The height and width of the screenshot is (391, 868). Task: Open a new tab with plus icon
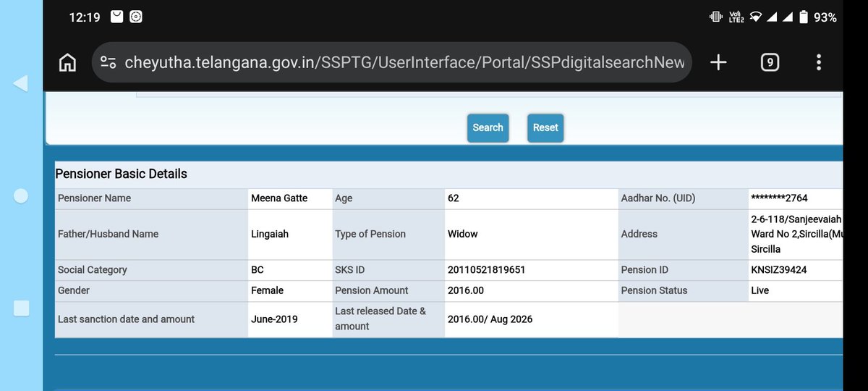[x=718, y=62]
